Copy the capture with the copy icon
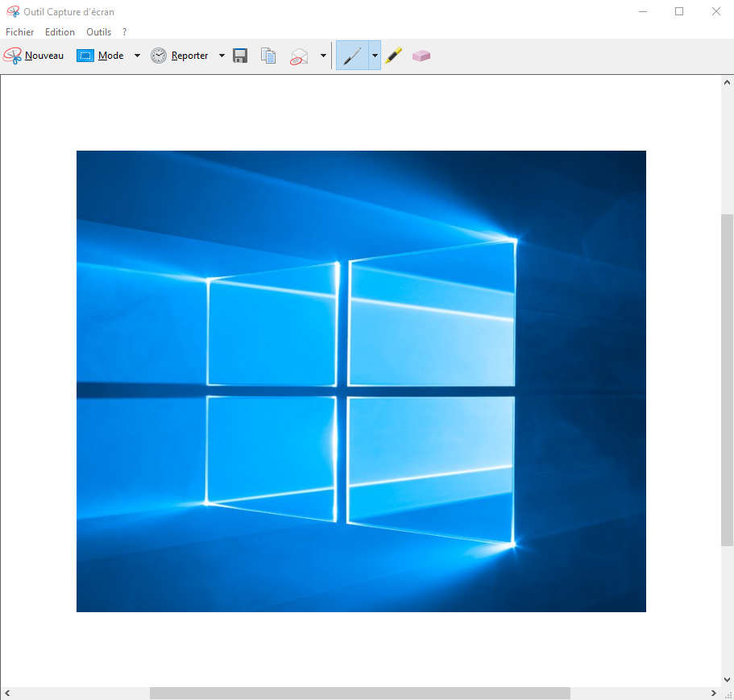Viewport: 734px width, 700px height. (268, 56)
